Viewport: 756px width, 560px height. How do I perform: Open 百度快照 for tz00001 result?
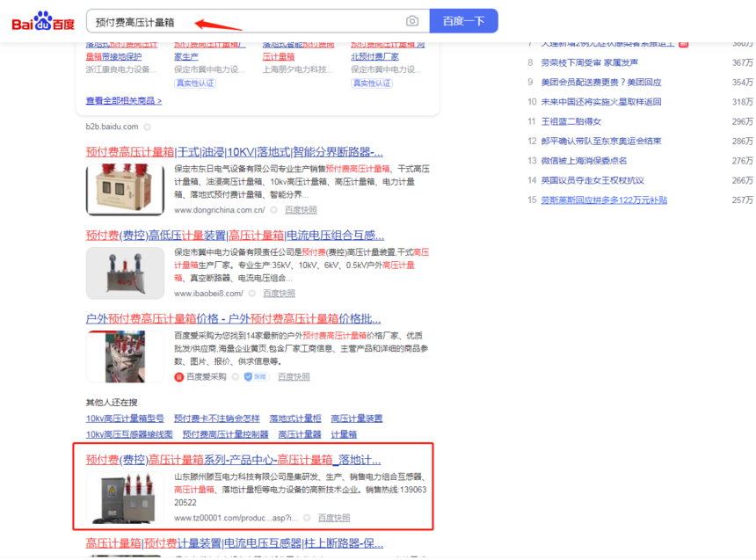point(334,518)
